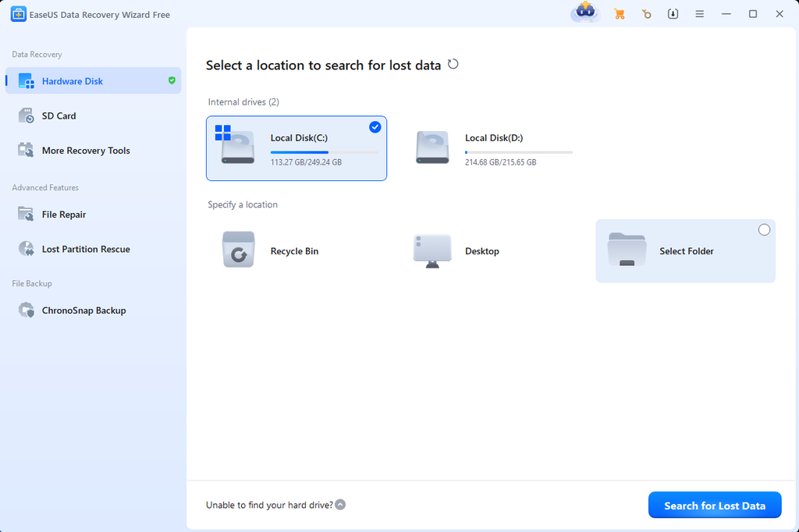Click the Local Disk(D:) drive icon

pos(432,147)
